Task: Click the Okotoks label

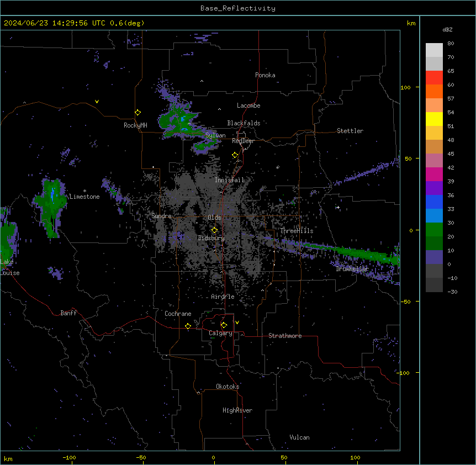Action: (x=228, y=387)
